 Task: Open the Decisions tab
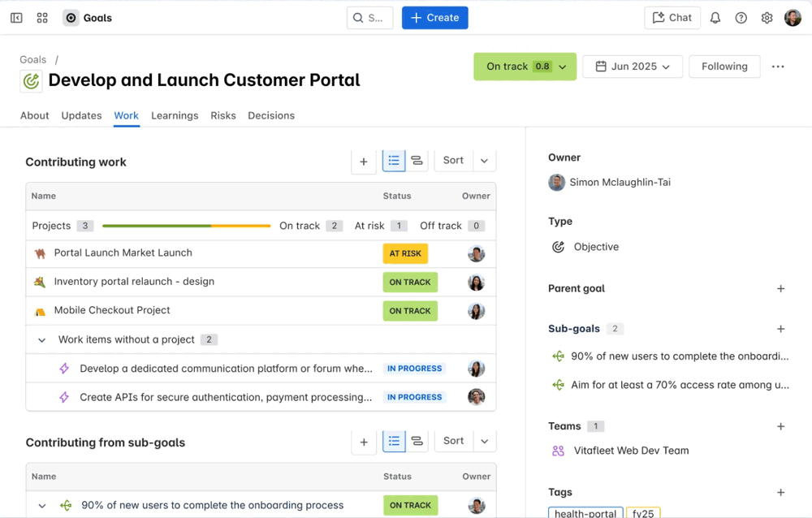point(271,115)
